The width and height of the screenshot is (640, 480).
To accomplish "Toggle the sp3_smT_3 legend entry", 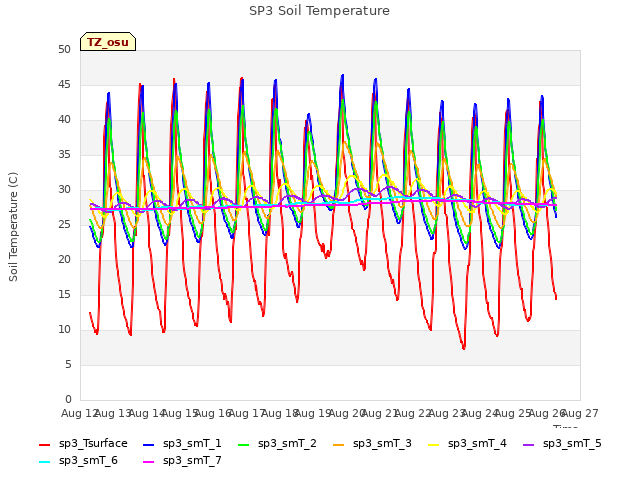I will [372, 443].
